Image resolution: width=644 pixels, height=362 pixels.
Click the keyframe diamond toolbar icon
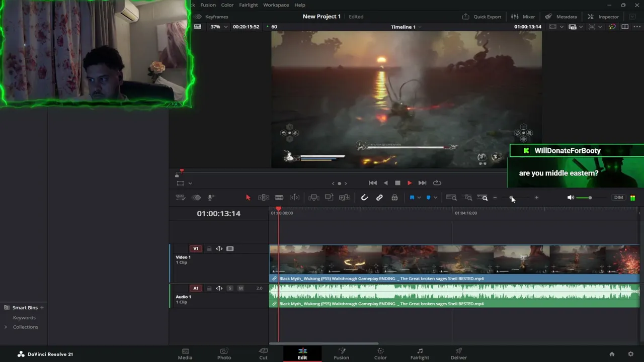tap(197, 198)
